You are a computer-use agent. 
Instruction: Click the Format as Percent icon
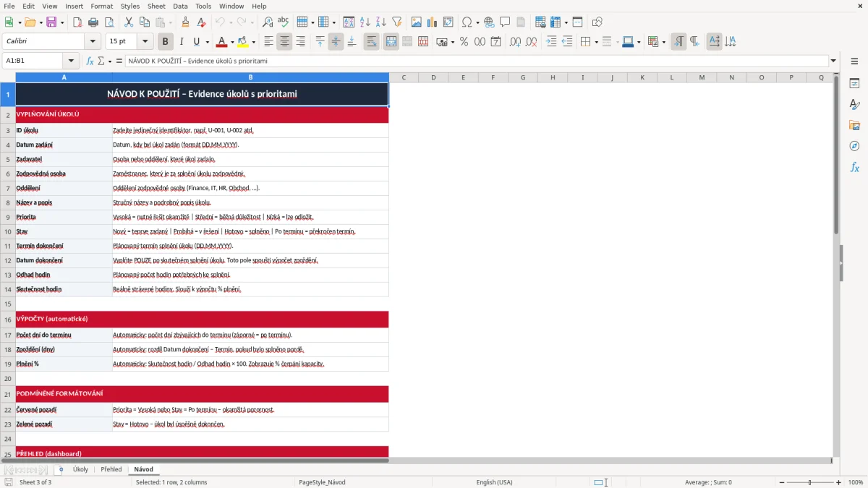464,42
